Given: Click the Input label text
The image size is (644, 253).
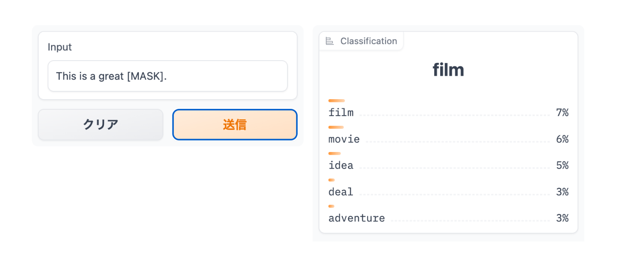Looking at the screenshot, I should 60,47.
